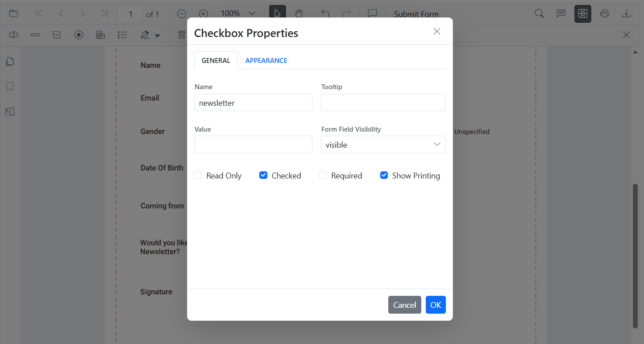This screenshot has width=644, height=344.
Task: Select the Radio Button form tool
Action: (79, 34)
